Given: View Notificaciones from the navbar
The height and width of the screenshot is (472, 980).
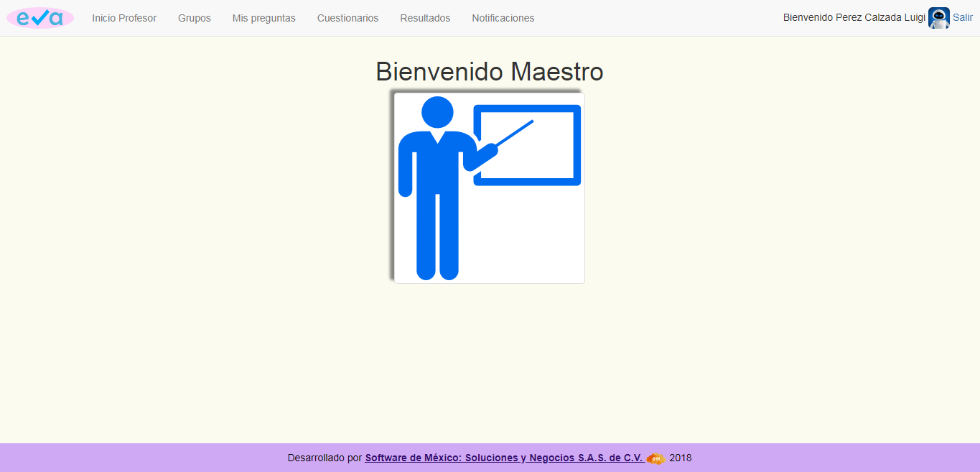Looking at the screenshot, I should pyautogui.click(x=503, y=18).
